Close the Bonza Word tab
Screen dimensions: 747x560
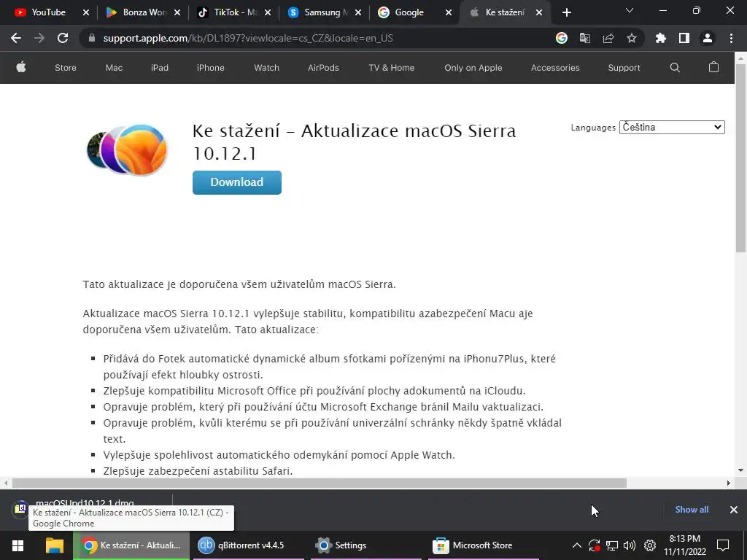[177, 12]
